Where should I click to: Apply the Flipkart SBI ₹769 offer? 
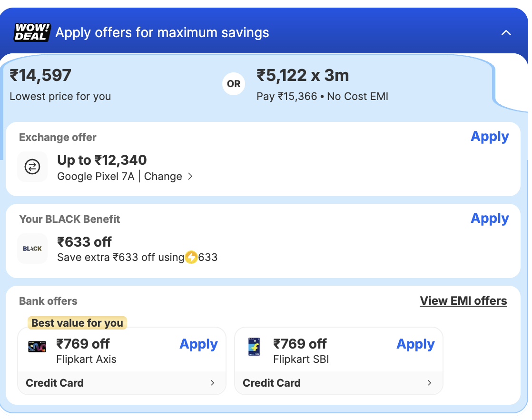415,344
